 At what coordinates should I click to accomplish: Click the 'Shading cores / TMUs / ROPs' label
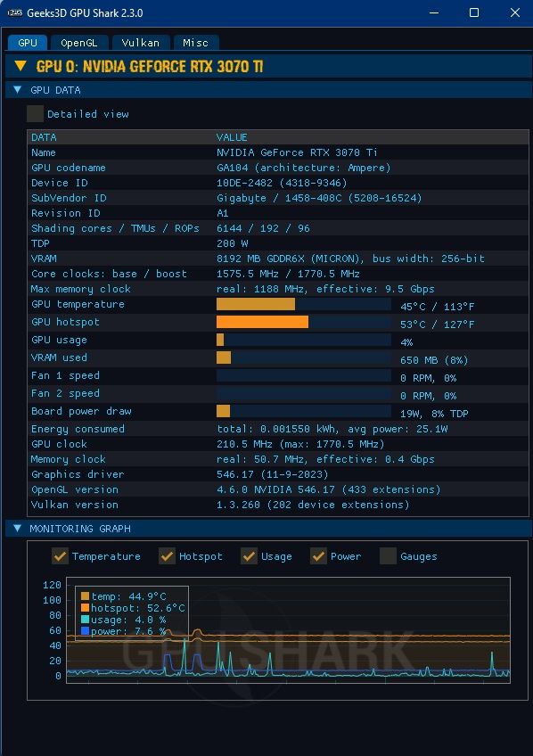(x=115, y=228)
